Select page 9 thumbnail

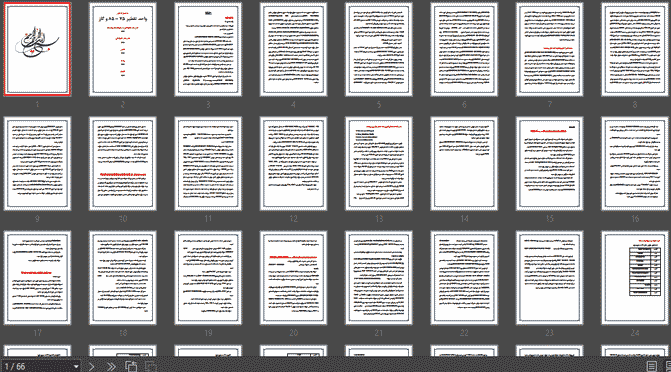point(37,164)
